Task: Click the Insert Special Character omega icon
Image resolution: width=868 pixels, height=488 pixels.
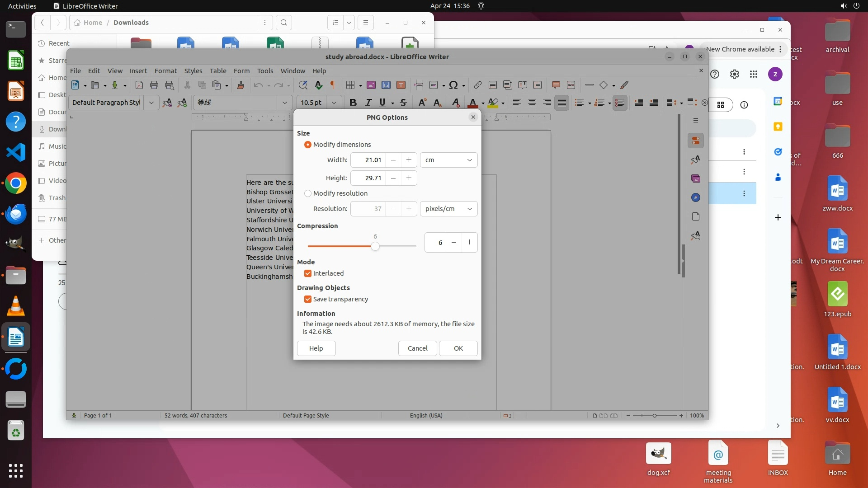Action: [453, 85]
